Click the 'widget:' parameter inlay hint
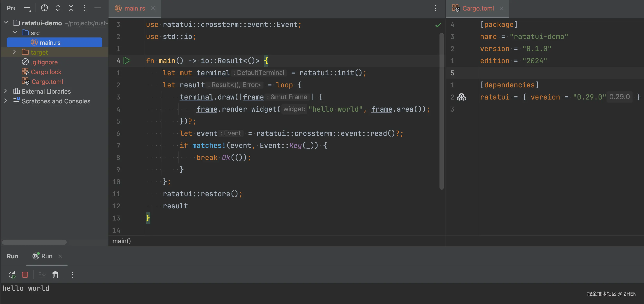Screen dimensions: 644x304 pyautogui.click(x=294, y=109)
